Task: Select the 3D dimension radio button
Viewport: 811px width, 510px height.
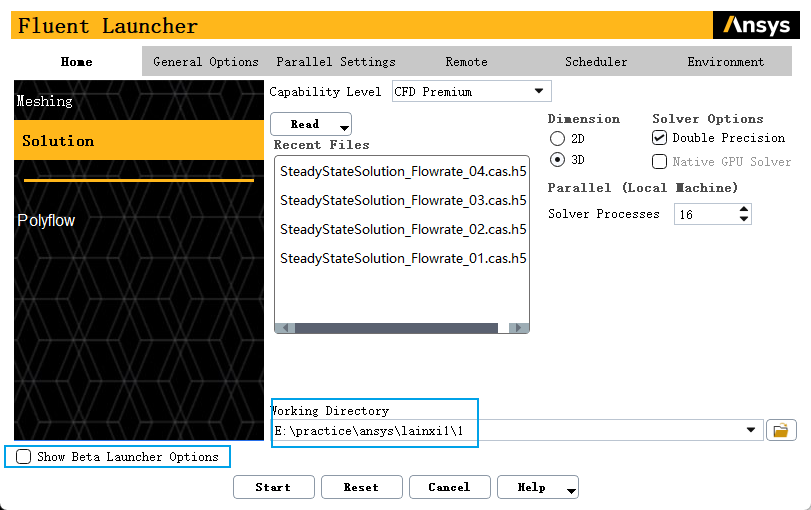Action: click(557, 160)
